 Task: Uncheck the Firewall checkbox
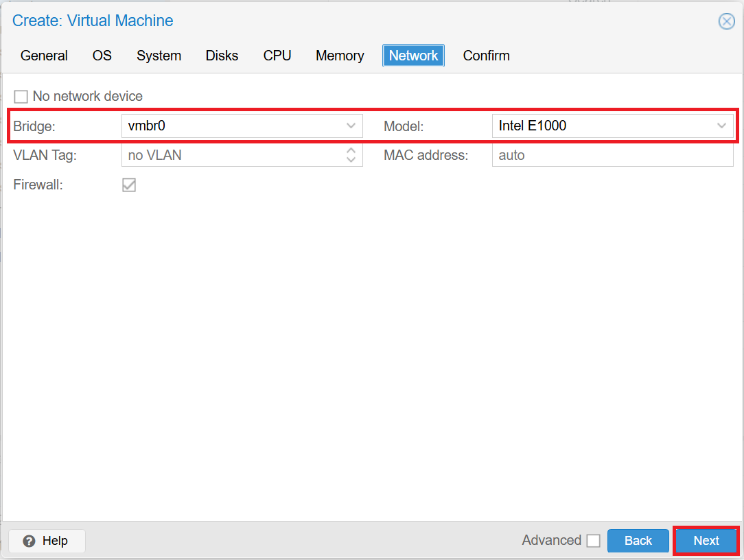129,185
